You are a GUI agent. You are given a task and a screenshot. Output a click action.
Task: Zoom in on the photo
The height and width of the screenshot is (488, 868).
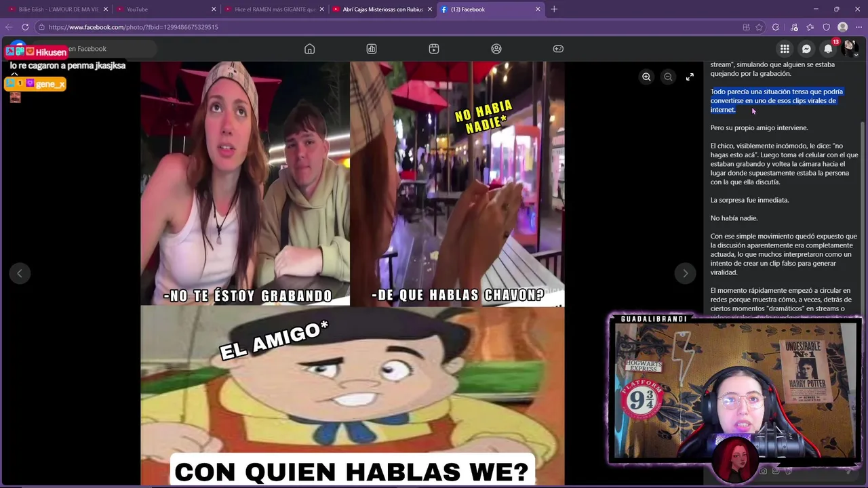click(x=646, y=77)
